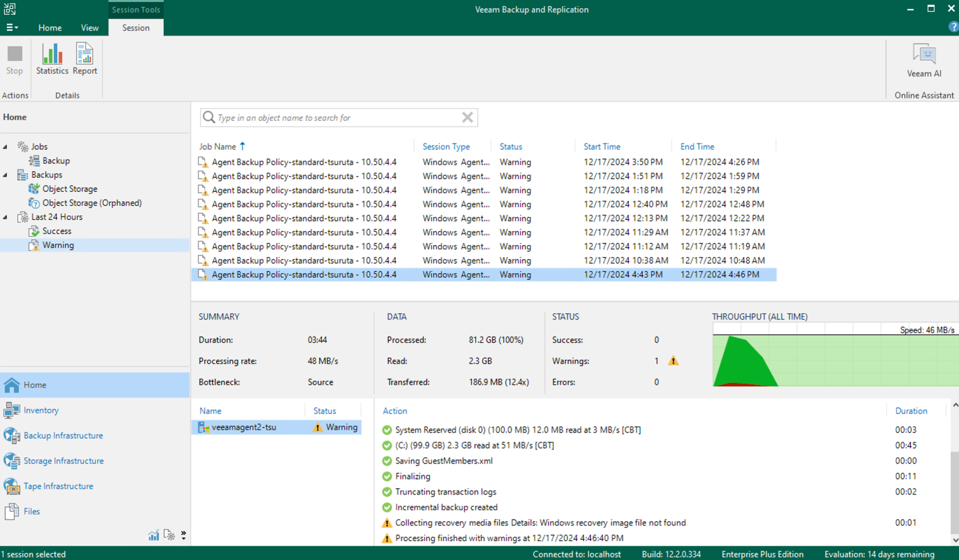Screen dimensions: 959x560
Task: Open the Inventory view
Action: [x=95, y=410]
